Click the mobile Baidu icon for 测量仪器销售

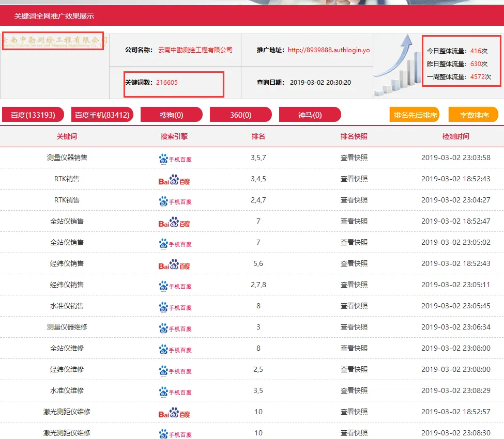tap(175, 159)
